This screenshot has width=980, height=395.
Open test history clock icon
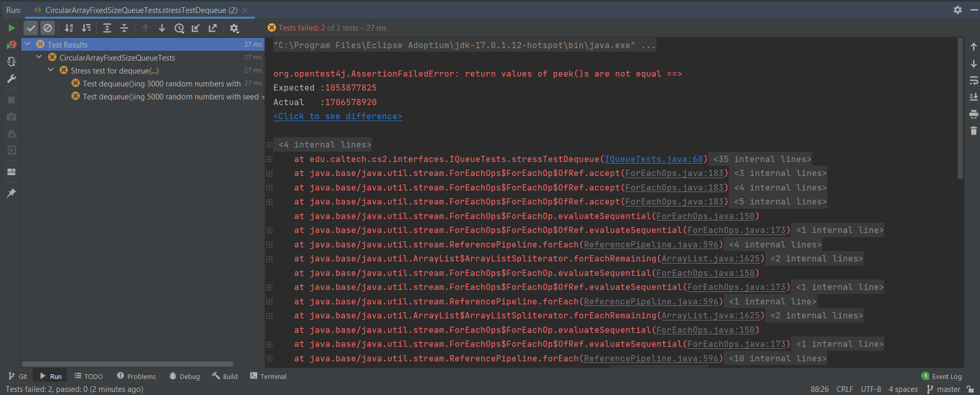tap(179, 28)
